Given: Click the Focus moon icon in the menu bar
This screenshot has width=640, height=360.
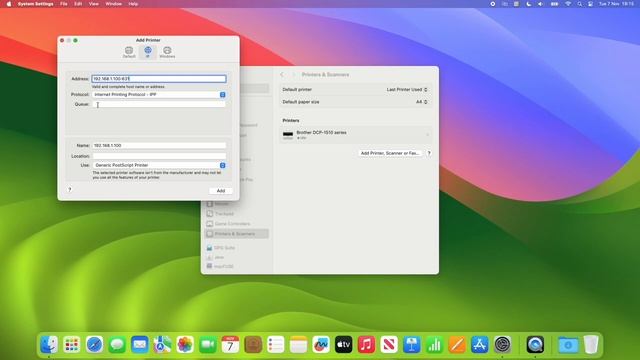Looking at the screenshot, I should pos(529,4).
